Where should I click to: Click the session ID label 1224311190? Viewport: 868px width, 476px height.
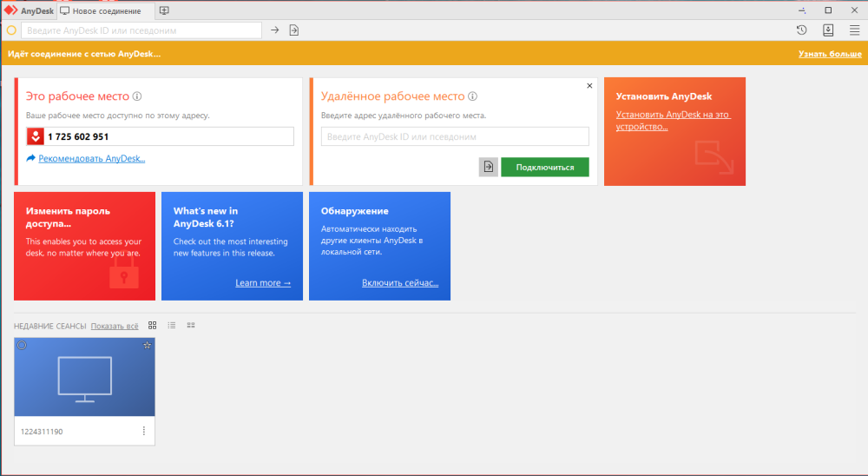click(42, 431)
